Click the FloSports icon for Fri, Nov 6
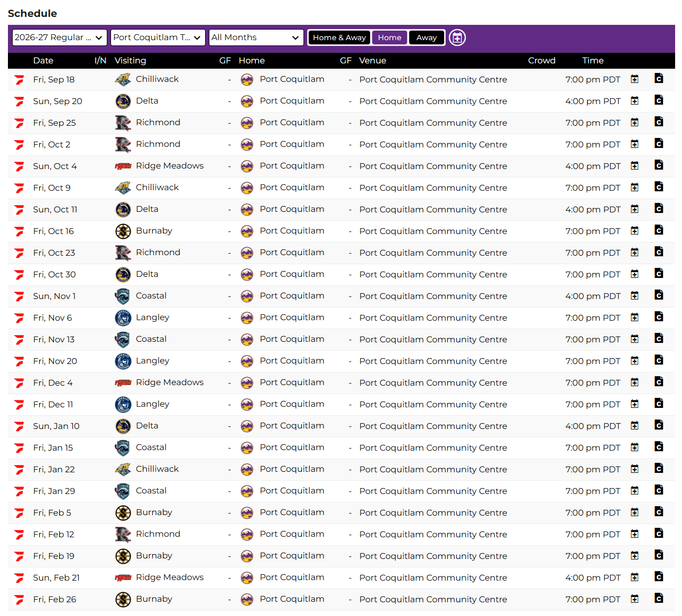This screenshot has height=616, width=682. [x=20, y=318]
